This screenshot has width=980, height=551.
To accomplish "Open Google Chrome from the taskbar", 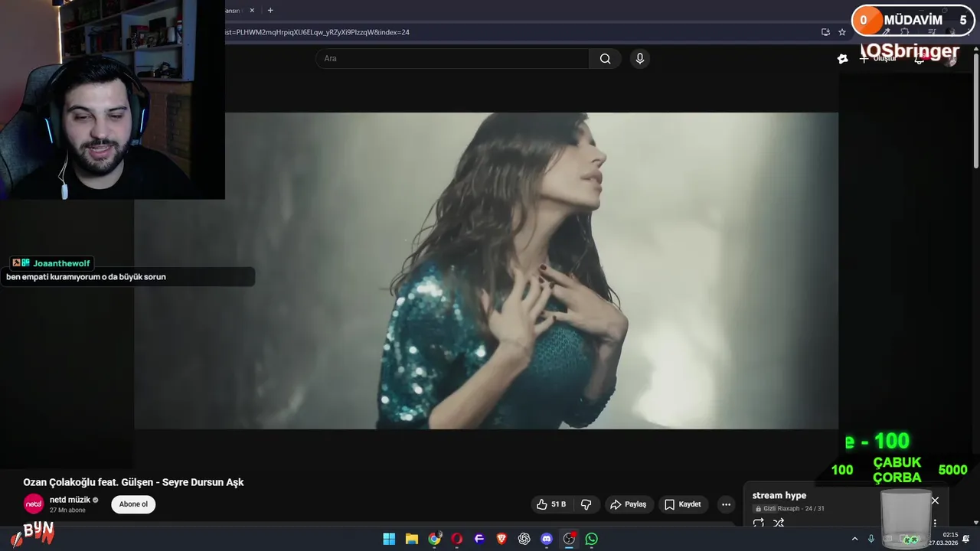I will 434,539.
